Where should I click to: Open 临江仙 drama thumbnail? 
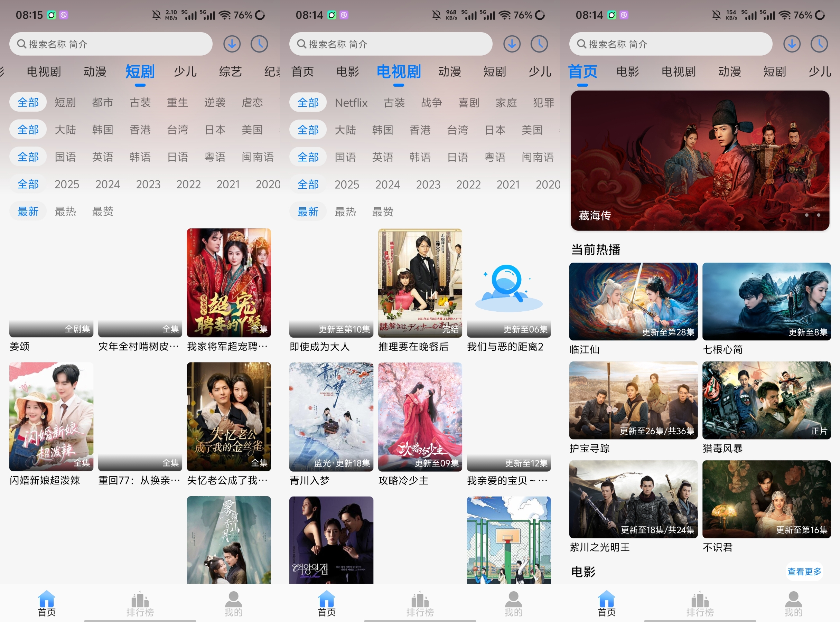[633, 301]
